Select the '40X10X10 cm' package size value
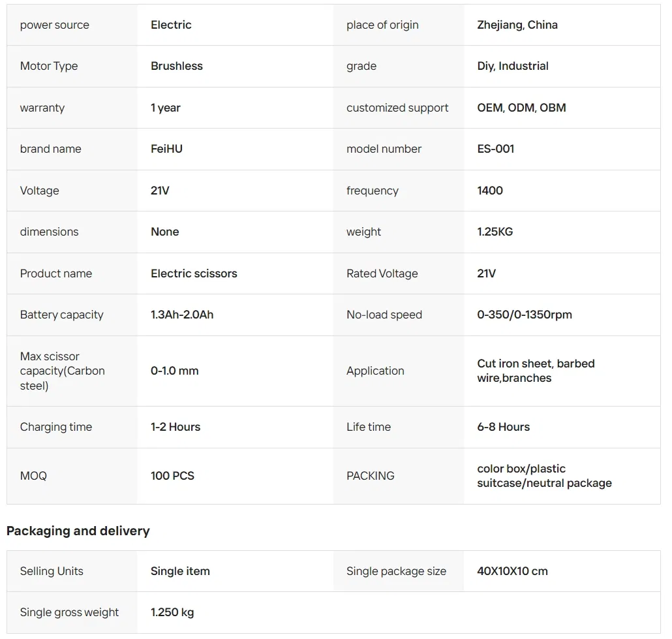Image resolution: width=672 pixels, height=639 pixels. 512,571
